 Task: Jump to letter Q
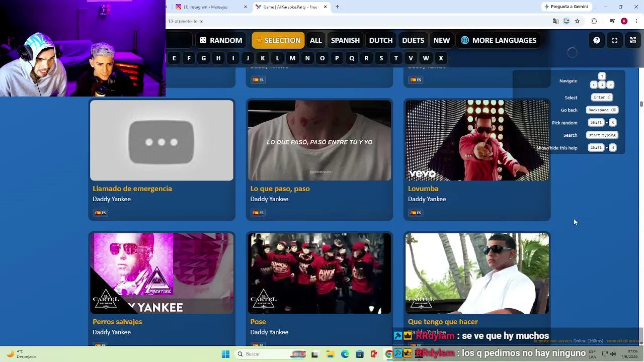point(352,58)
